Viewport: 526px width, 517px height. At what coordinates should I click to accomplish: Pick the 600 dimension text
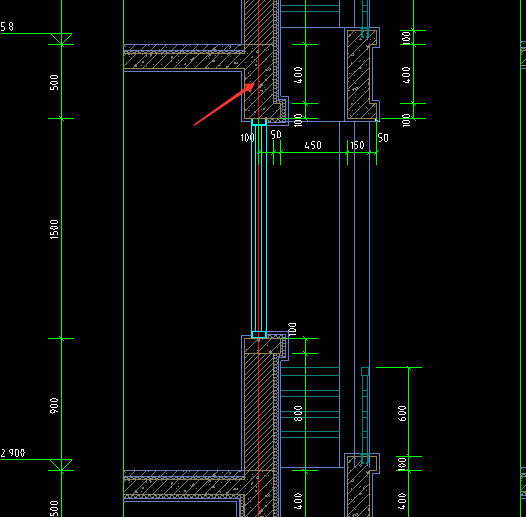coord(402,413)
